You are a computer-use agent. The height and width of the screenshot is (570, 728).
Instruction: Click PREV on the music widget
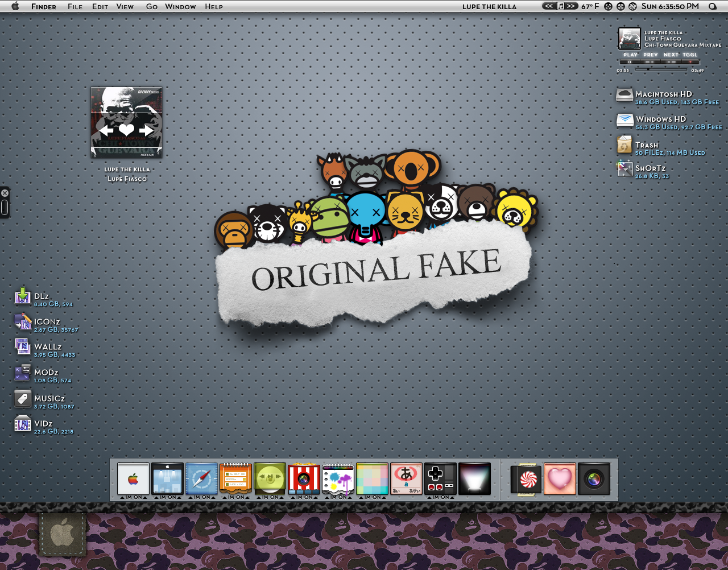pyautogui.click(x=651, y=55)
